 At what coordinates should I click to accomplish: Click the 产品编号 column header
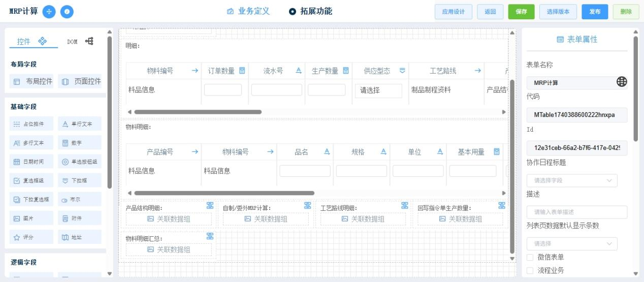(x=160, y=151)
